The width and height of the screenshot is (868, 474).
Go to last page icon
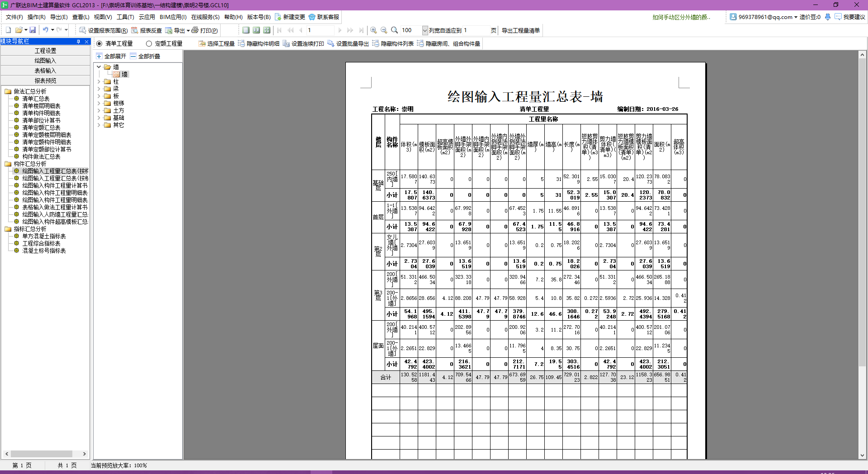[361, 30]
